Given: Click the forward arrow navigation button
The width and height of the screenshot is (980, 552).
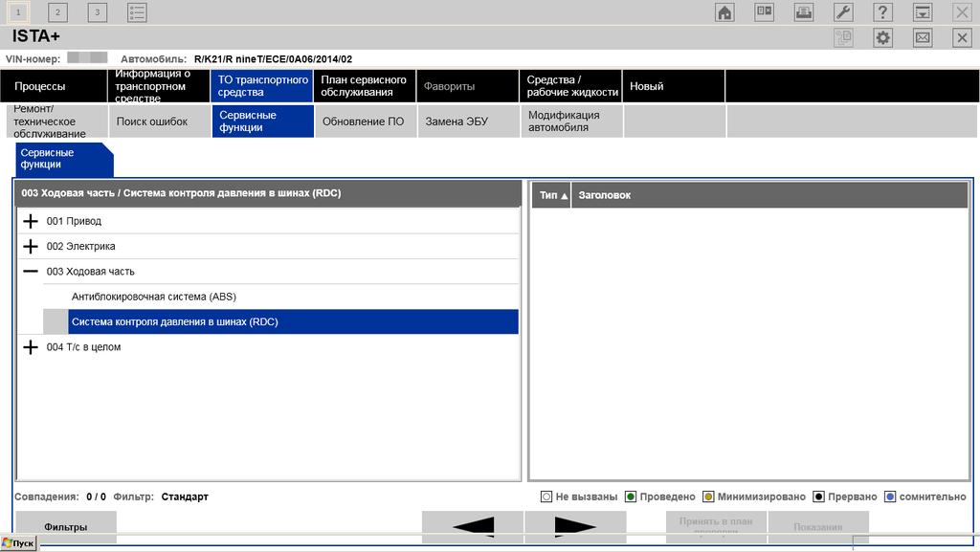Looking at the screenshot, I should coord(575,526).
